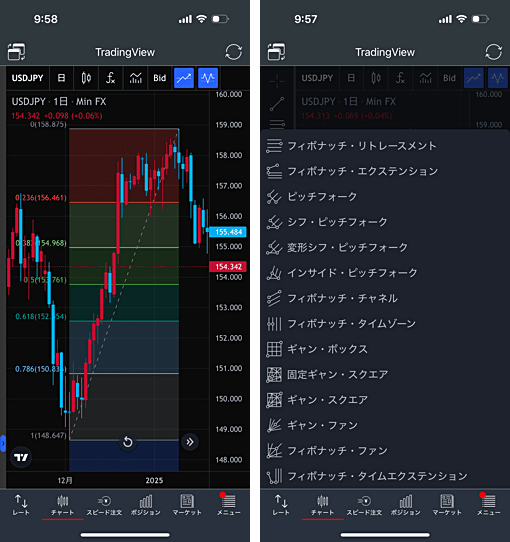Tap the TradingView logo badge on chart
This screenshot has height=542, width=510.
(21, 457)
